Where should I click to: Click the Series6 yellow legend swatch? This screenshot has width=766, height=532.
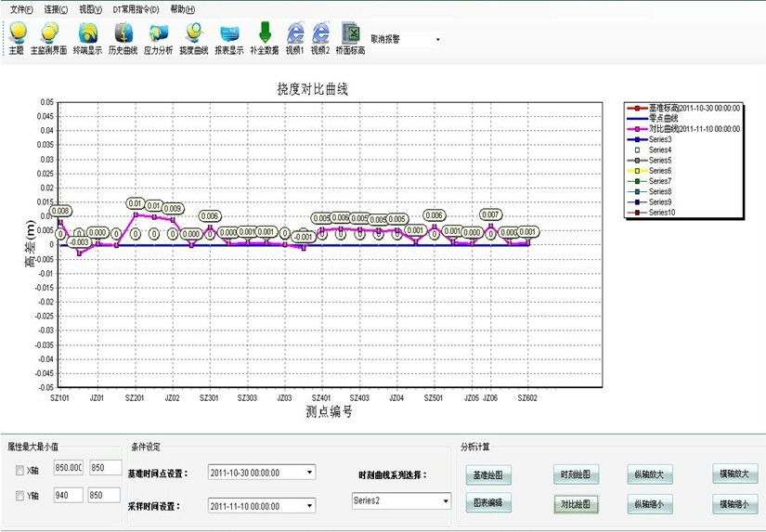pyautogui.click(x=640, y=171)
